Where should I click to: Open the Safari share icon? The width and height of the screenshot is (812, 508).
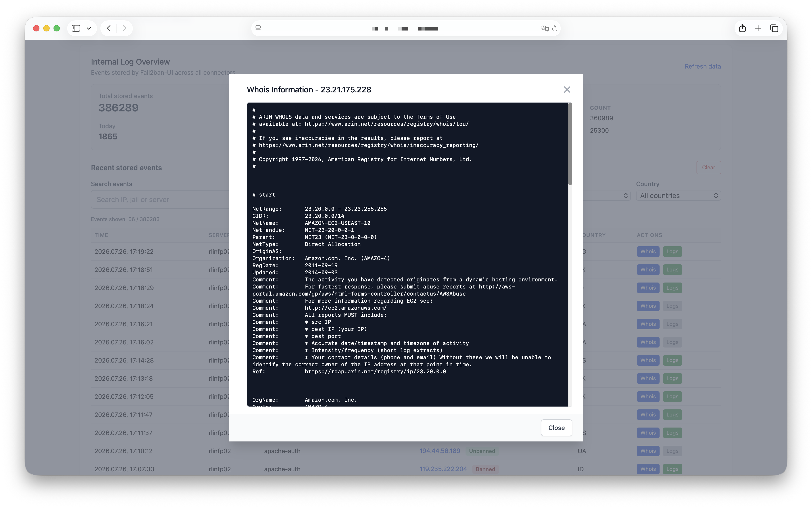[742, 28]
